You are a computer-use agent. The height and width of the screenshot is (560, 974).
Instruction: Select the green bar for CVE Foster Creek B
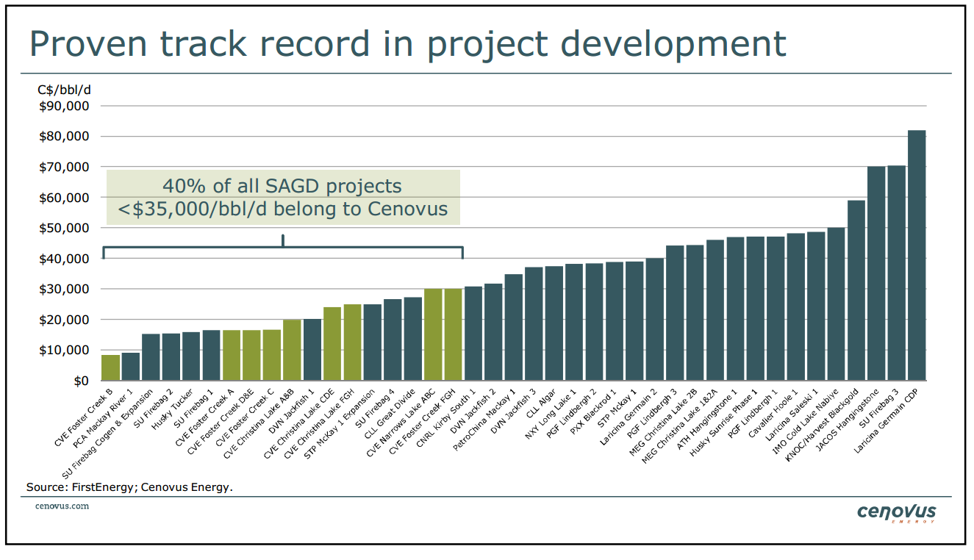click(110, 368)
